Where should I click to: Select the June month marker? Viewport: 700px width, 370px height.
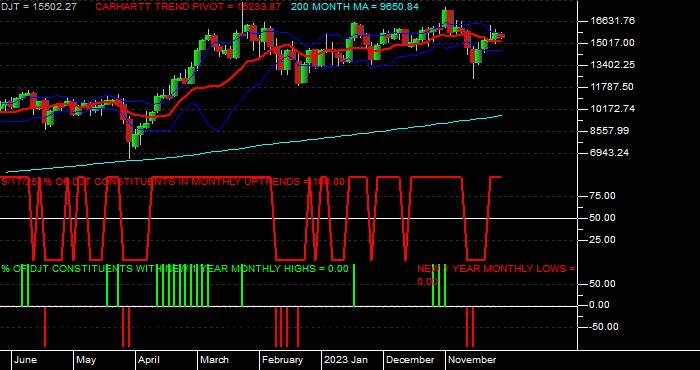click(x=25, y=360)
